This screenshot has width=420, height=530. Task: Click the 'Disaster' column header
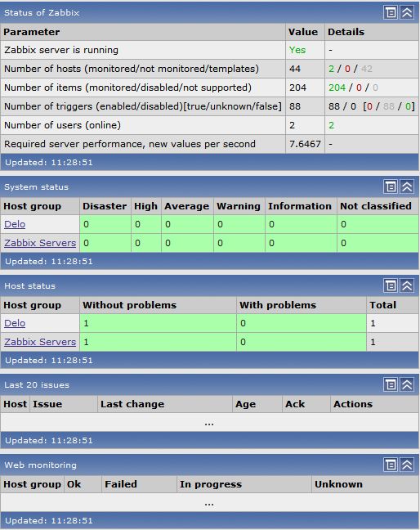tap(105, 206)
